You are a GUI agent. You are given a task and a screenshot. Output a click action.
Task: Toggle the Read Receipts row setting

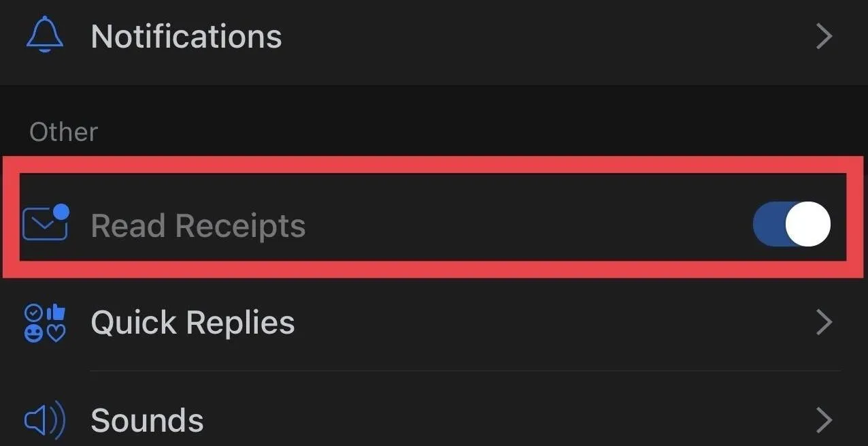433,217
